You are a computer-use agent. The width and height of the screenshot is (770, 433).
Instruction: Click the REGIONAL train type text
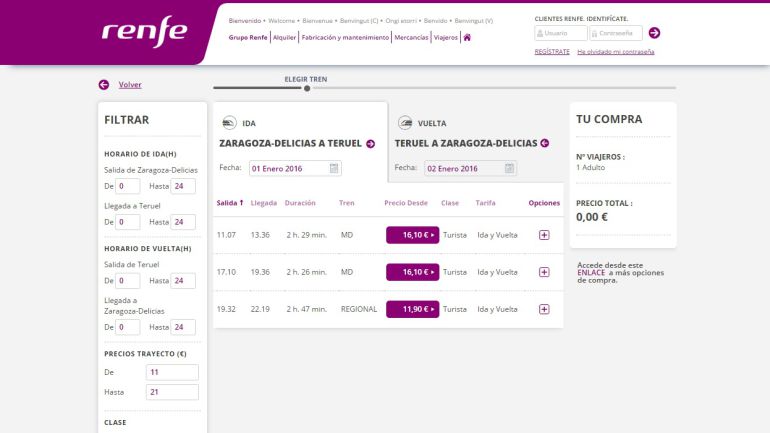click(x=359, y=309)
